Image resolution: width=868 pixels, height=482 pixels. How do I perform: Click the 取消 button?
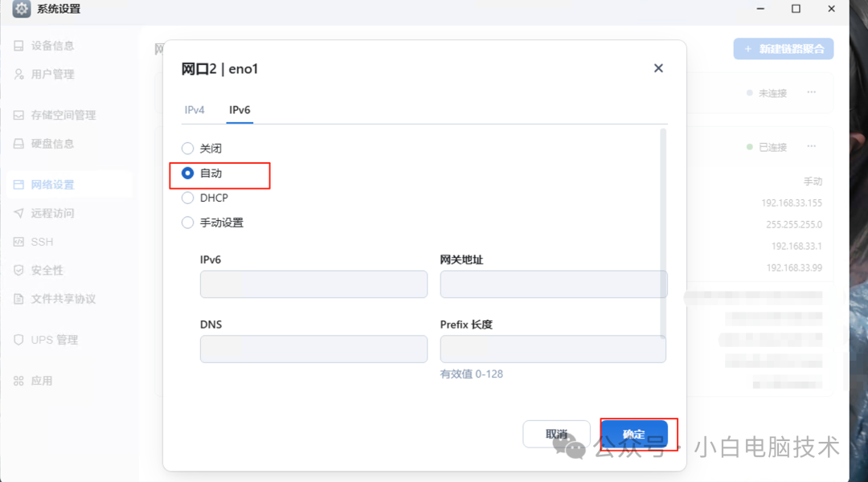[556, 434]
